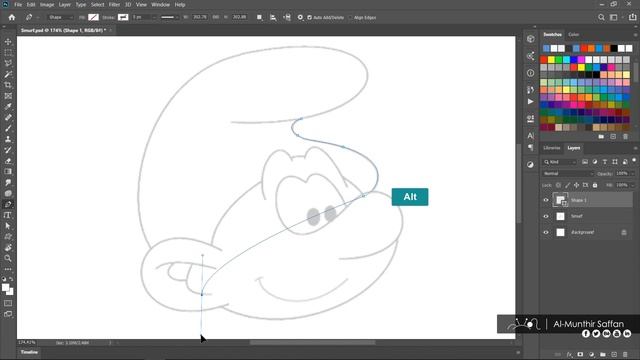Image resolution: width=640 pixels, height=360 pixels.
Task: Toggle lock transparent pixels in Layers
Action: pyautogui.click(x=558, y=185)
